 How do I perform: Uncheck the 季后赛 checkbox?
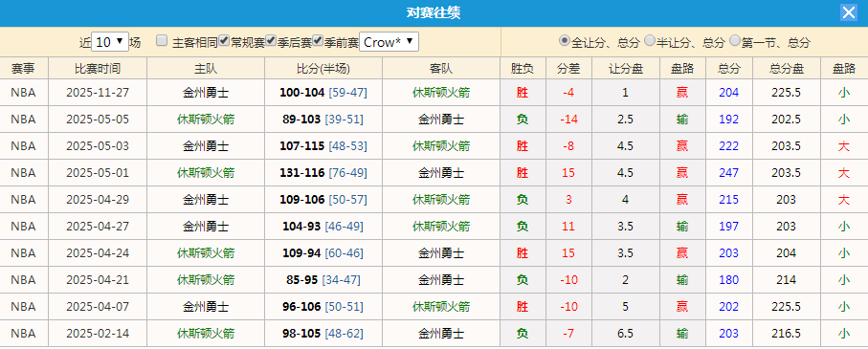271,40
